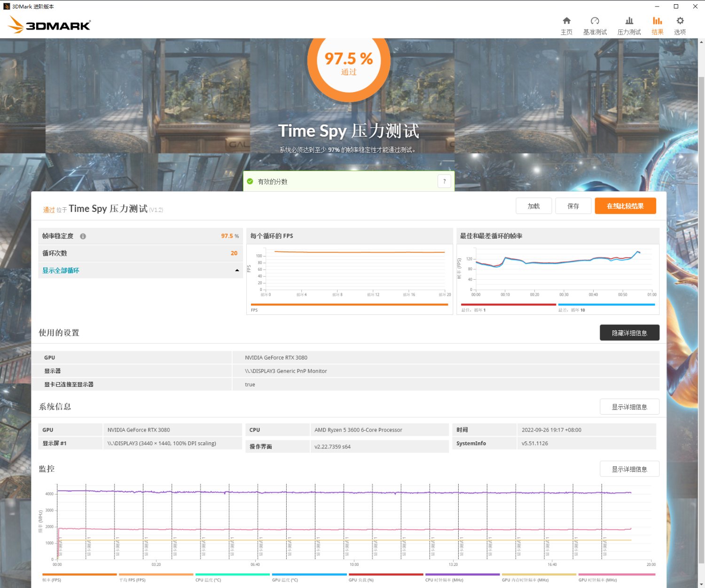This screenshot has width=705, height=588.
Task: Click the 使用的设置 section heading
Action: tap(59, 333)
